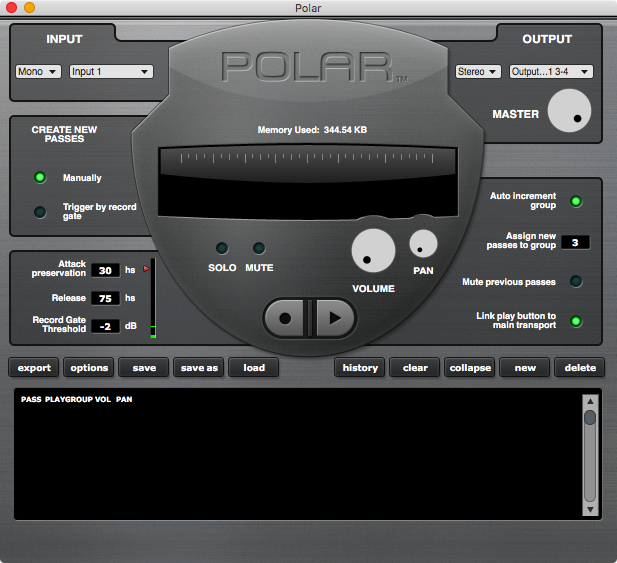
Task: Toggle Auto increment group light
Action: point(576,201)
